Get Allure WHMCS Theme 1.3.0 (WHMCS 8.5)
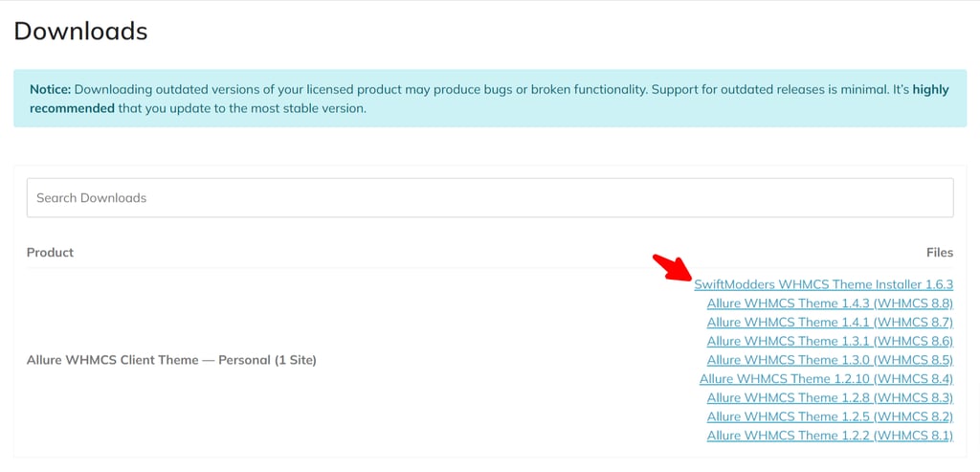 coord(830,360)
